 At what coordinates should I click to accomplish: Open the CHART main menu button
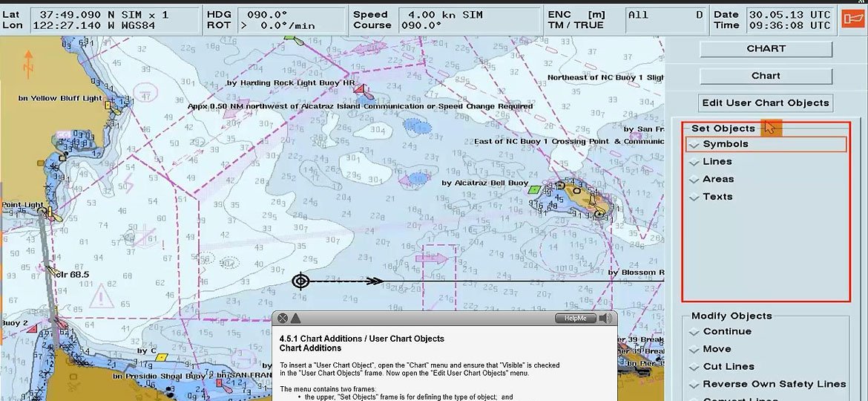point(766,49)
